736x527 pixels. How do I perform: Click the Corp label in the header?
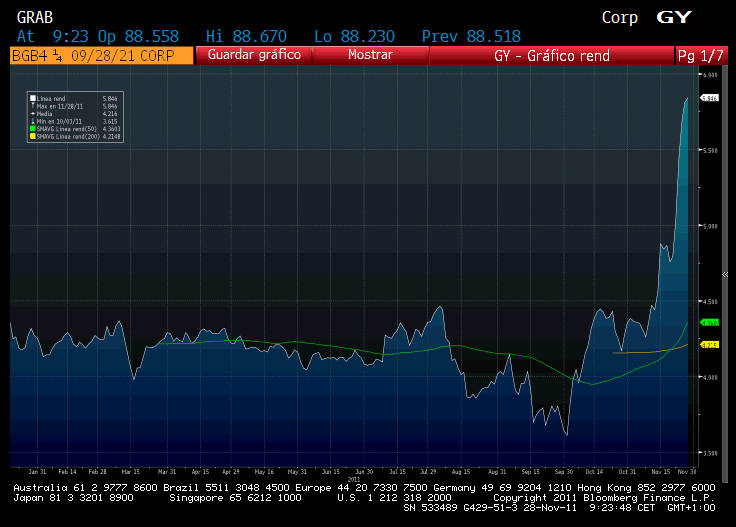pos(620,17)
